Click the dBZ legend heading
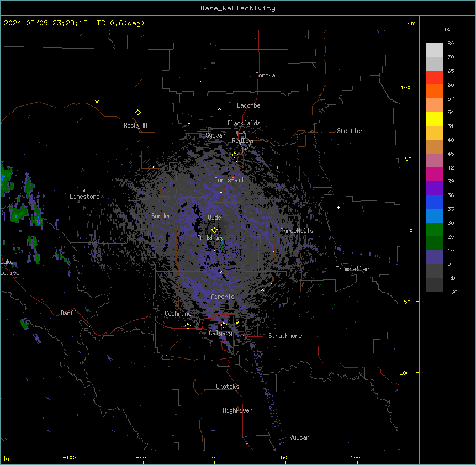The height and width of the screenshot is (465, 476). click(447, 30)
